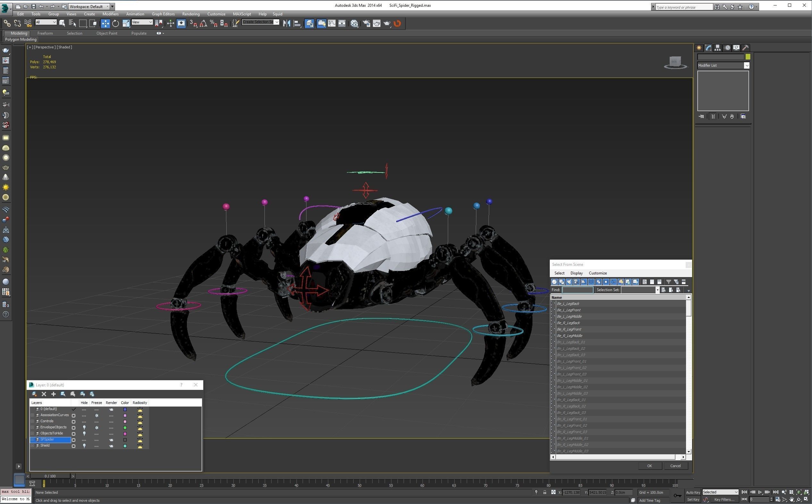Toggle Display Geometry filter in Select From Scene
This screenshot has width=812, height=504.
click(554, 282)
